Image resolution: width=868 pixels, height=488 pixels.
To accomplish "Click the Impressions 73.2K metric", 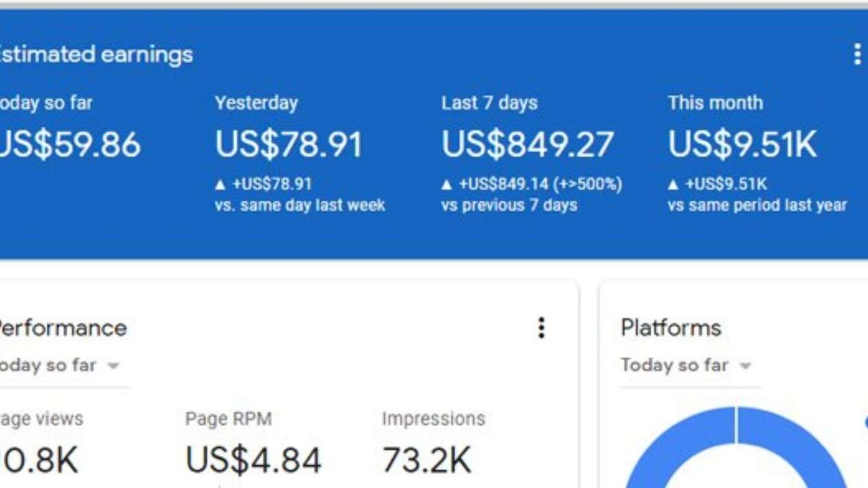I will point(426,460).
